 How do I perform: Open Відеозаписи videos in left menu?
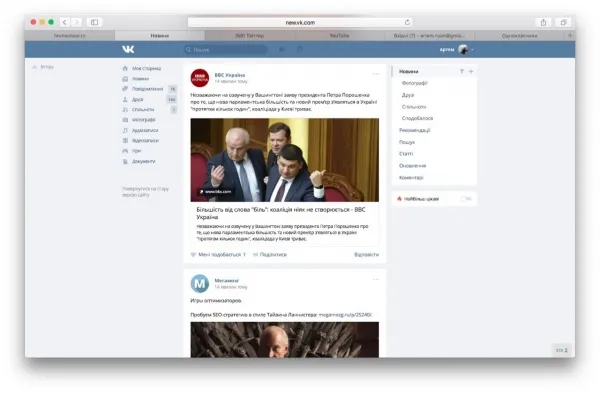(141, 141)
